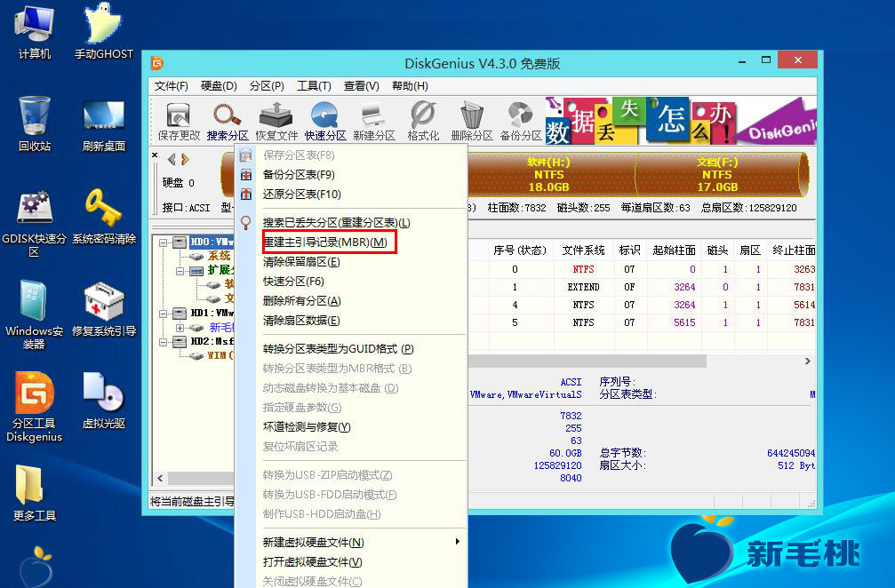Click the 起始柱面 column header
The image size is (895, 588).
coord(674,250)
